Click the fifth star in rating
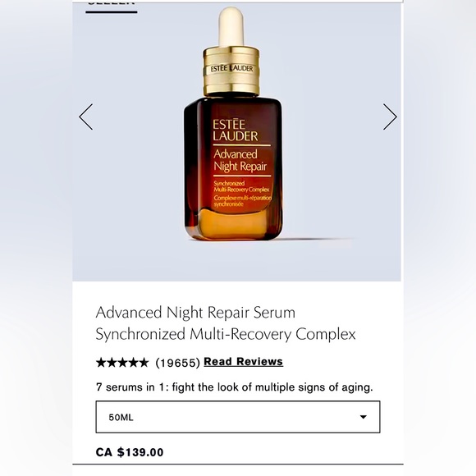476x476 pixels. point(144,363)
